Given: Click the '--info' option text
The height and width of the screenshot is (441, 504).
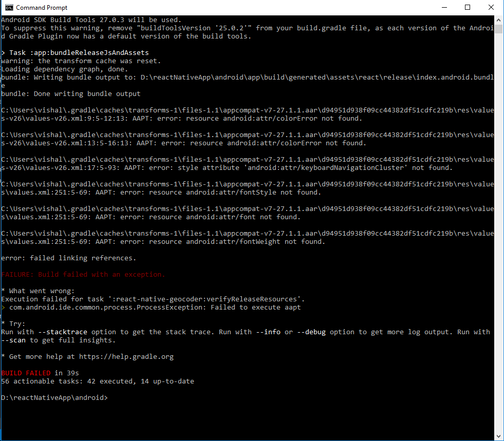Looking at the screenshot, I should pos(268,332).
